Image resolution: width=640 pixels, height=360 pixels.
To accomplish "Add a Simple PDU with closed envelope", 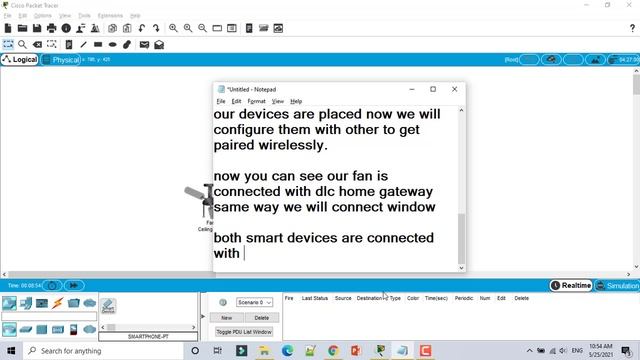I will coord(144,44).
